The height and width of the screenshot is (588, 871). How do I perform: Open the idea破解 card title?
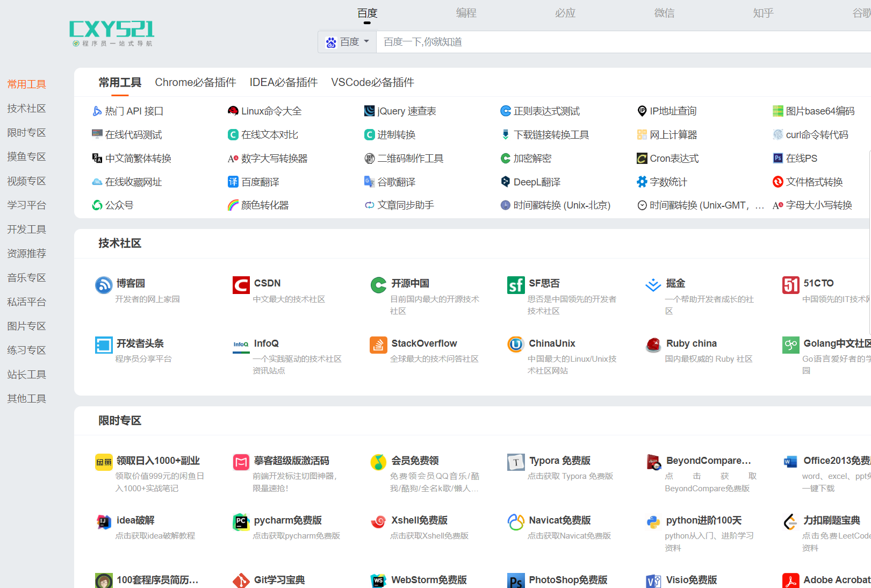[x=135, y=520]
